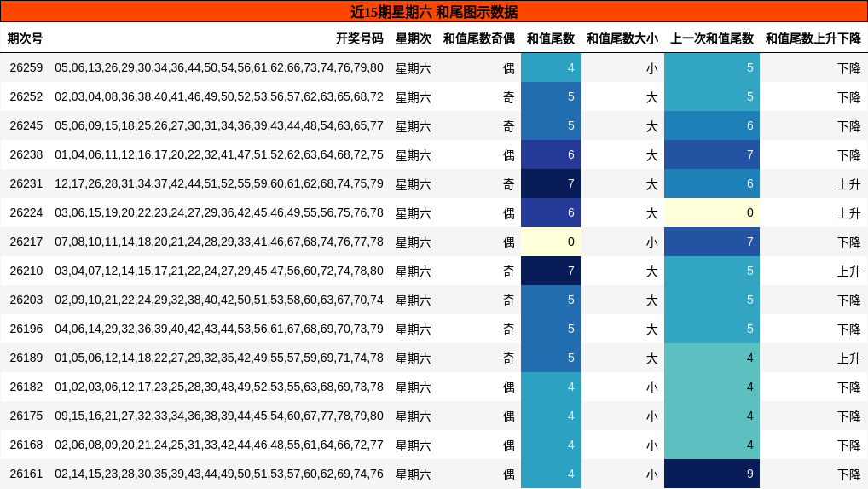Image resolution: width=868 pixels, height=489 pixels.
Task: Click the 和值尾数奇偶 column header
Action: (479, 38)
